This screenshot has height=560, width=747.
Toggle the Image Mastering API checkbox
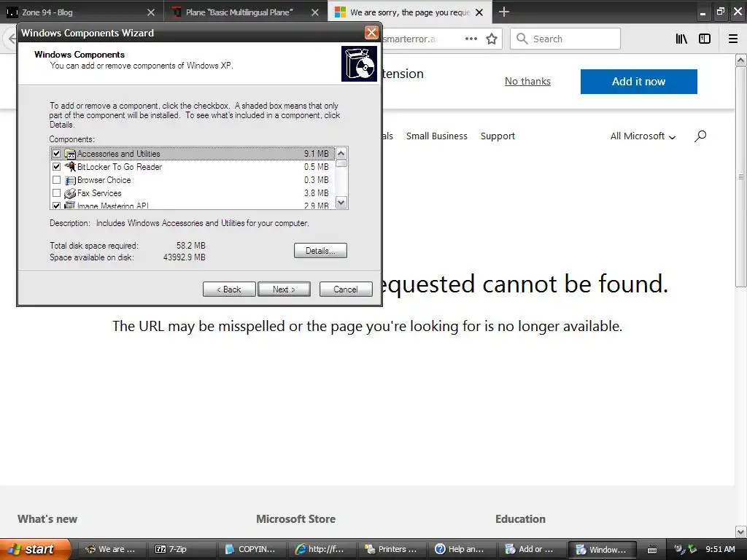pos(56,206)
